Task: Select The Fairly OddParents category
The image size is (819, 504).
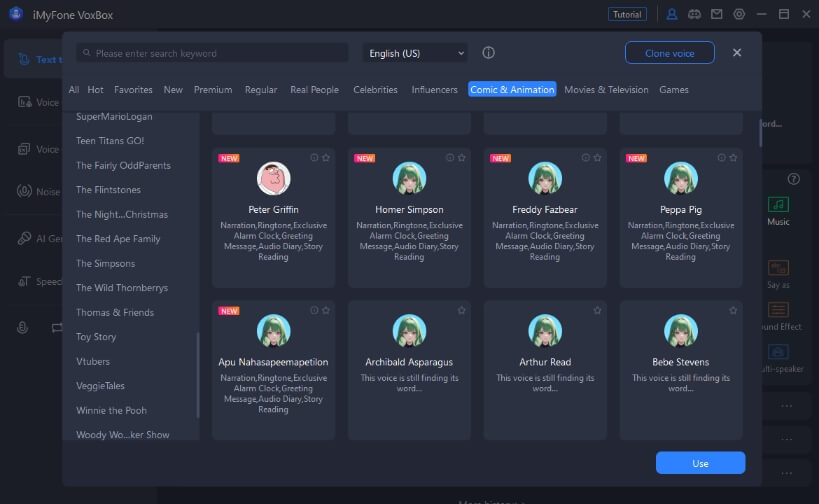Action: tap(123, 165)
